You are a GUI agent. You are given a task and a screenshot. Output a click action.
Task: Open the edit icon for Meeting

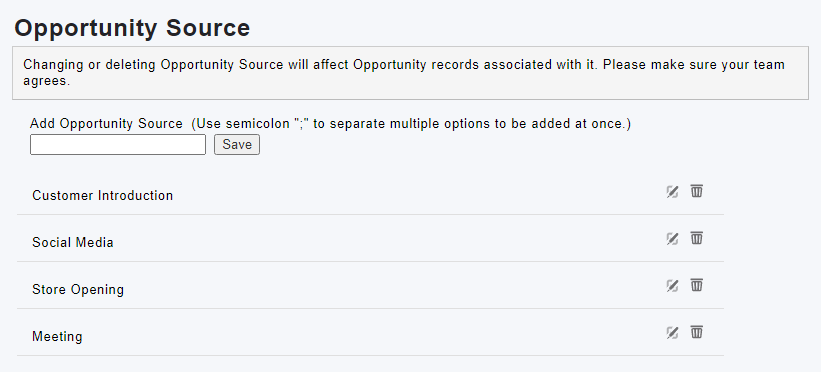point(672,333)
